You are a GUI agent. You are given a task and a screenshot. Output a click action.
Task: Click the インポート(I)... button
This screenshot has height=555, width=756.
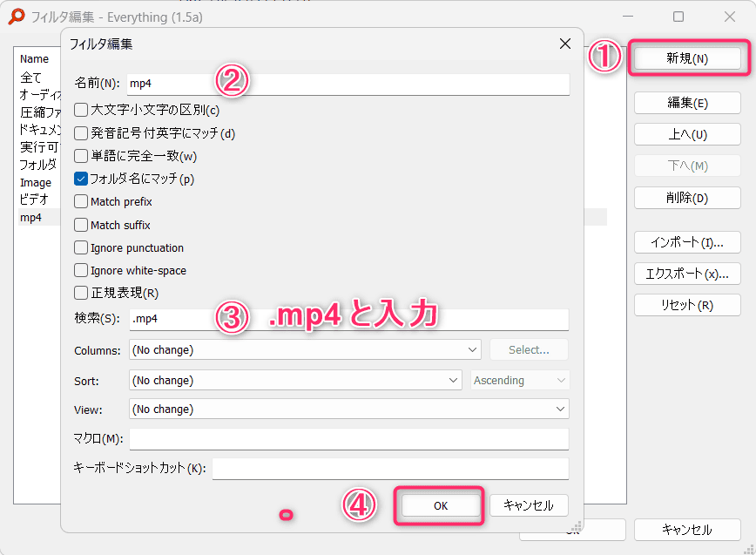[x=687, y=242]
